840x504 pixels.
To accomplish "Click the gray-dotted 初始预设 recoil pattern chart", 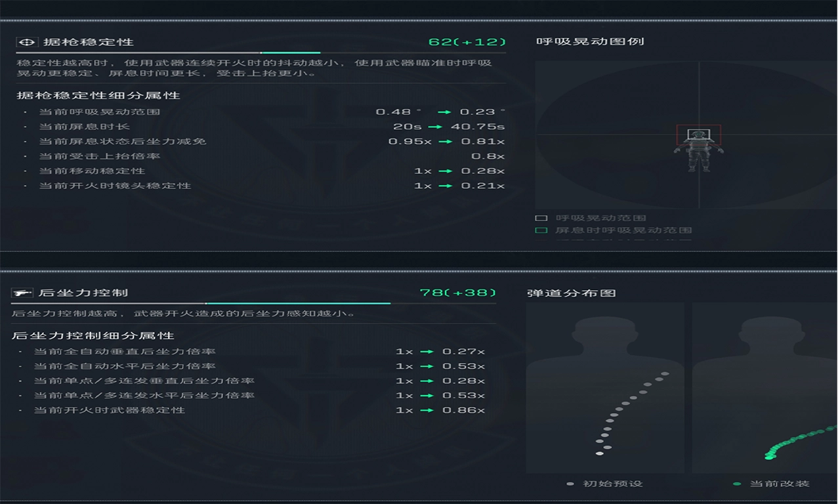I will 604,387.
